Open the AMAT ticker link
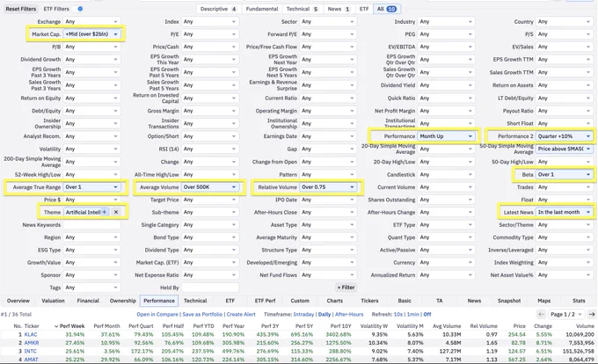 pyautogui.click(x=32, y=360)
